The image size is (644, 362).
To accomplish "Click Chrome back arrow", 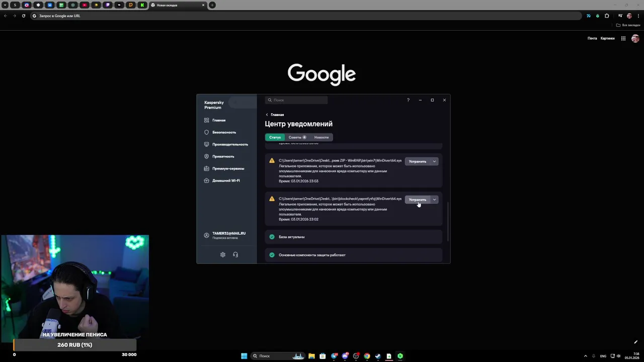I will (x=6, y=16).
